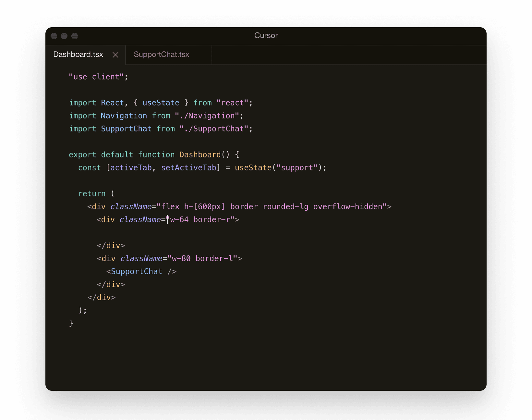This screenshot has height=420, width=532.
Task: Click the <SupportChat /> JSX element
Action: click(x=141, y=272)
